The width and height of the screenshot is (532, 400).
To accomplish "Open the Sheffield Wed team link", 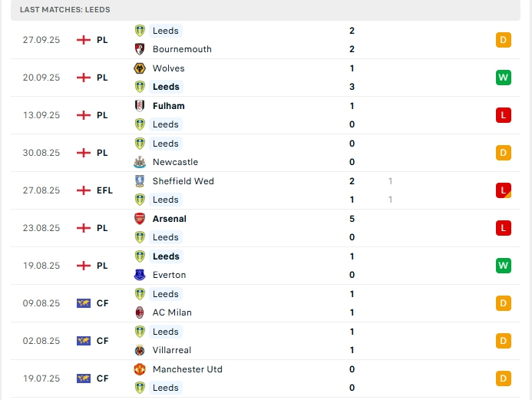I will coord(183,181).
